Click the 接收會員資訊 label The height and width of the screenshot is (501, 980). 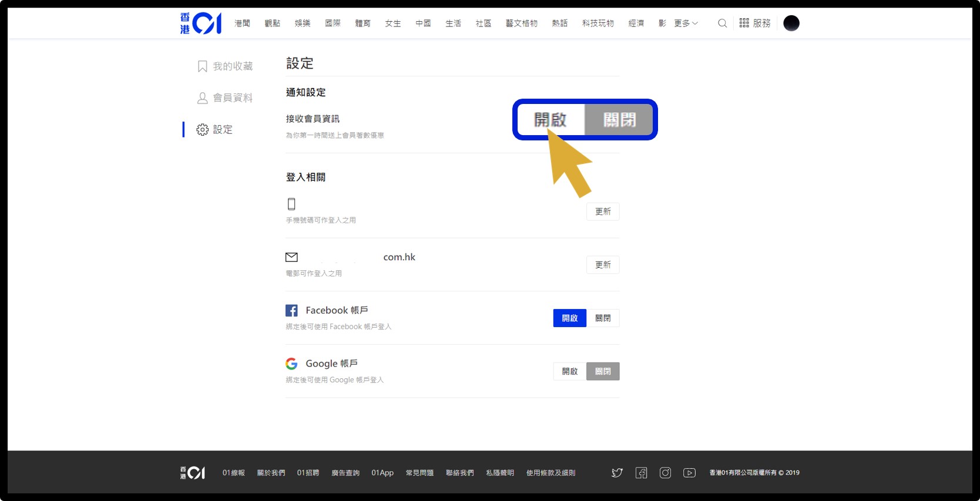coord(313,119)
